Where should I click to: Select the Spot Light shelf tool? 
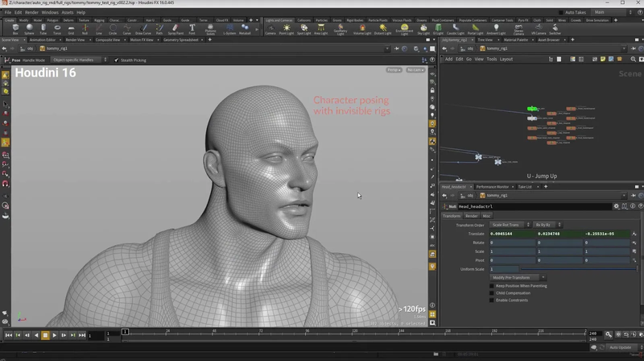point(303,28)
